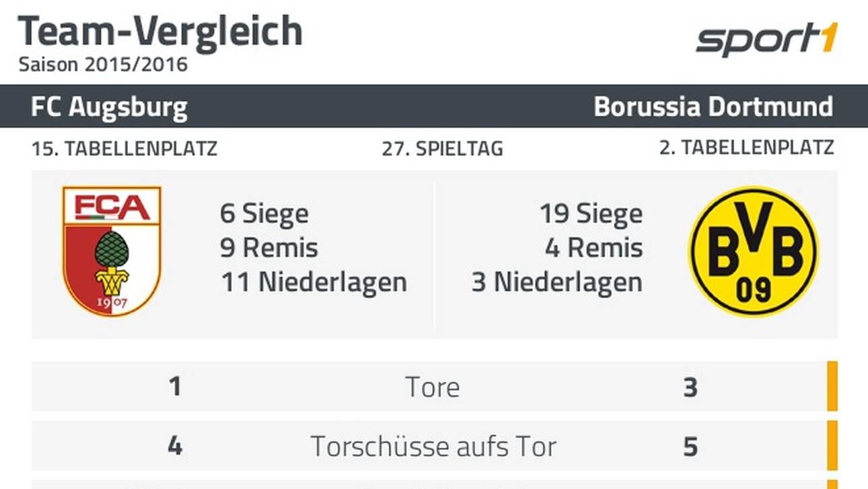The height and width of the screenshot is (489, 868).
Task: Click the FC Augsburg club crest
Action: point(112,251)
